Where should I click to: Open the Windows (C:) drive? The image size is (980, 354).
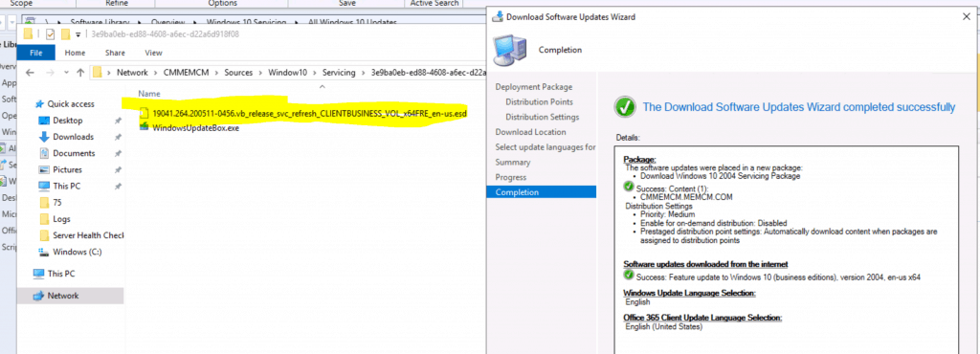click(x=77, y=252)
